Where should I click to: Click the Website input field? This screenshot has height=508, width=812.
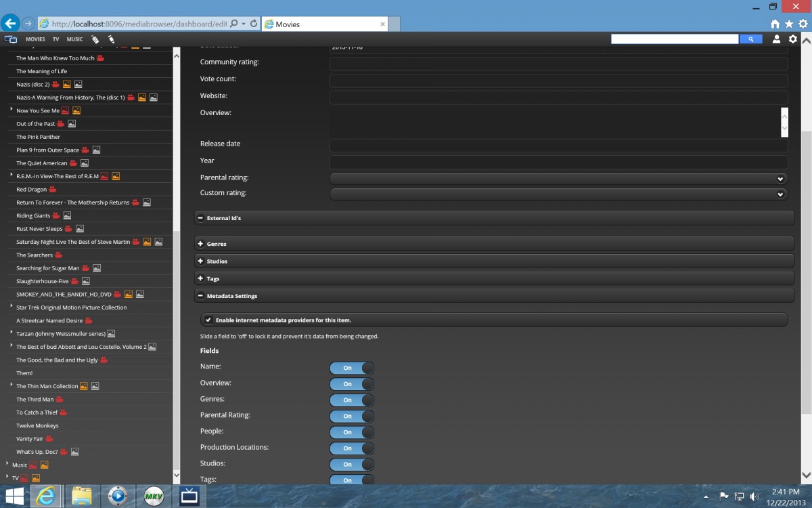(x=559, y=98)
